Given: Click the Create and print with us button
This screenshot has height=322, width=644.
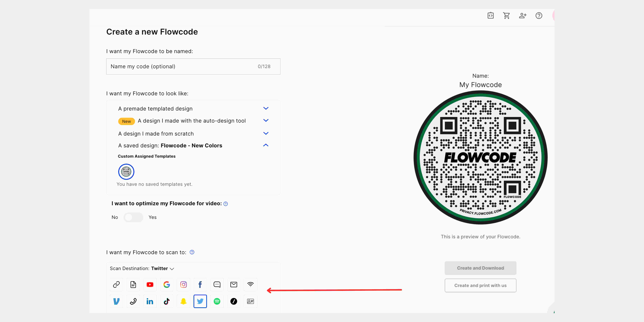Looking at the screenshot, I should point(480,285).
